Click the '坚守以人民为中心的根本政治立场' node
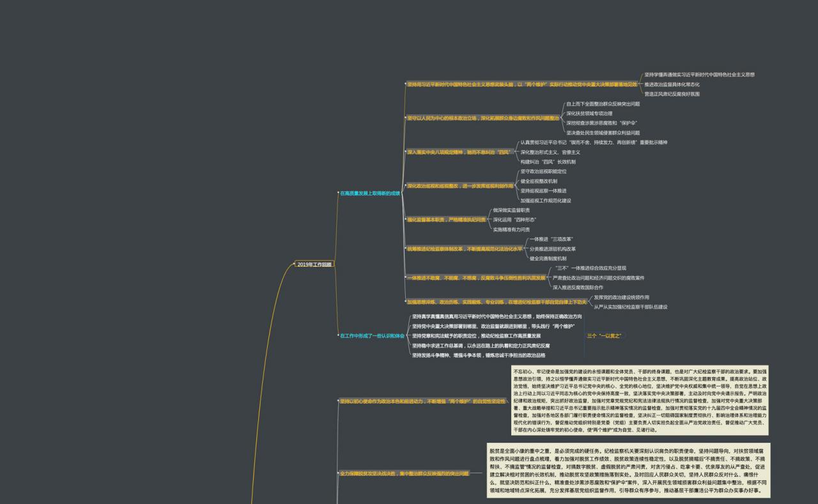 coord(483,118)
